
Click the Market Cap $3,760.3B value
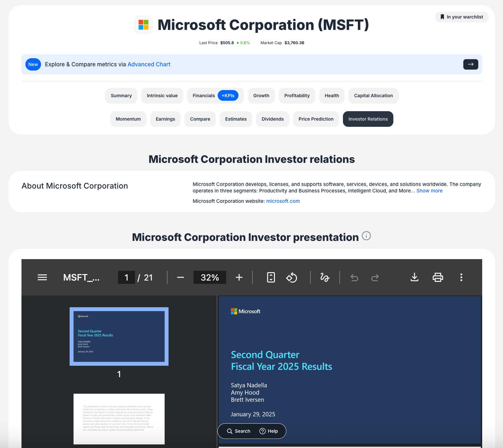point(294,43)
